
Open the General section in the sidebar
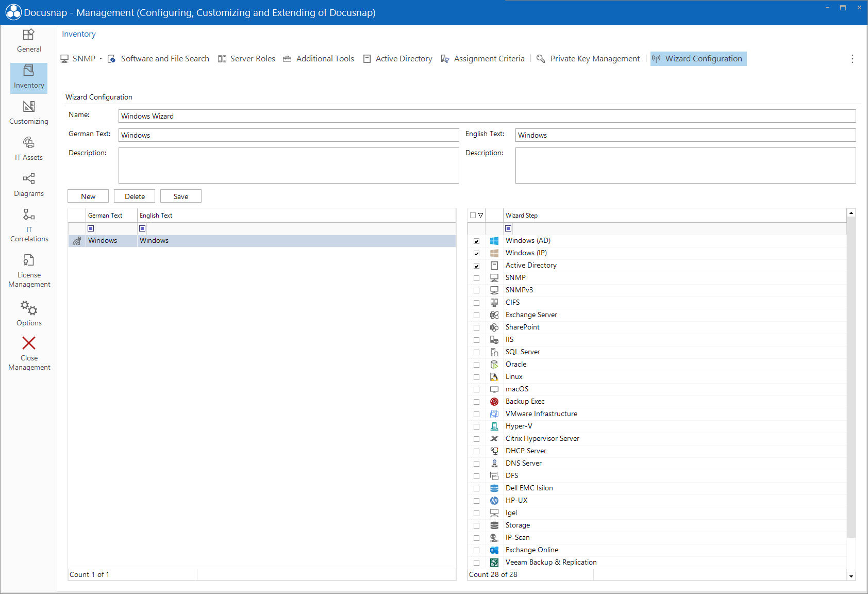tap(29, 41)
